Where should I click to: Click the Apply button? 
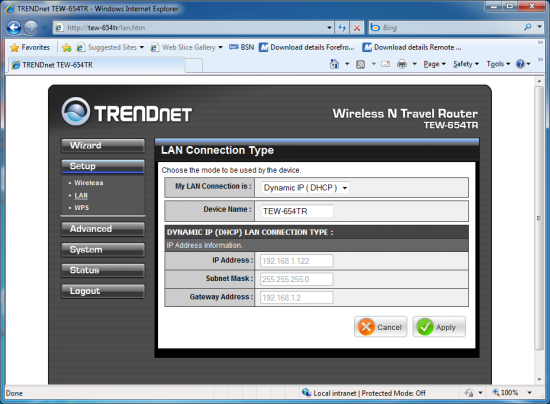tap(439, 327)
